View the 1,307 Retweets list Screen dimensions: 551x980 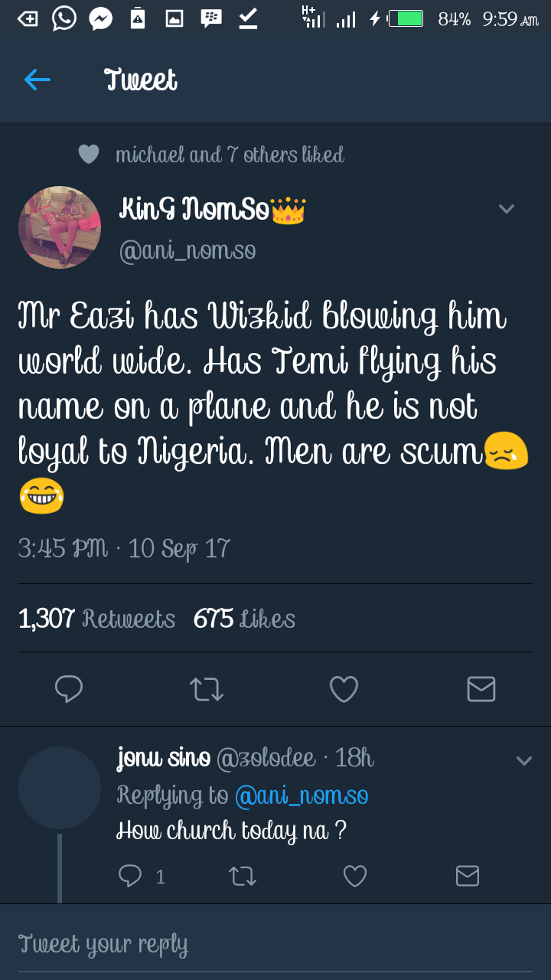pyautogui.click(x=97, y=619)
